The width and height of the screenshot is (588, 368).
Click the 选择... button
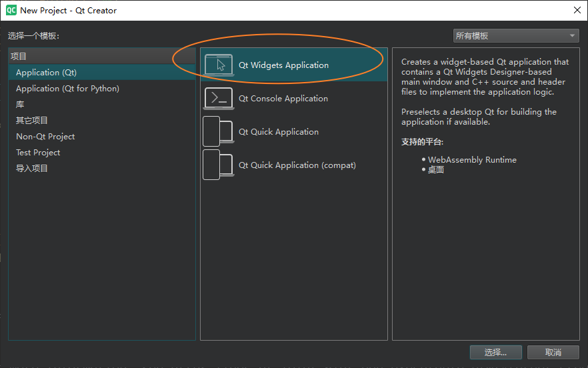click(496, 352)
